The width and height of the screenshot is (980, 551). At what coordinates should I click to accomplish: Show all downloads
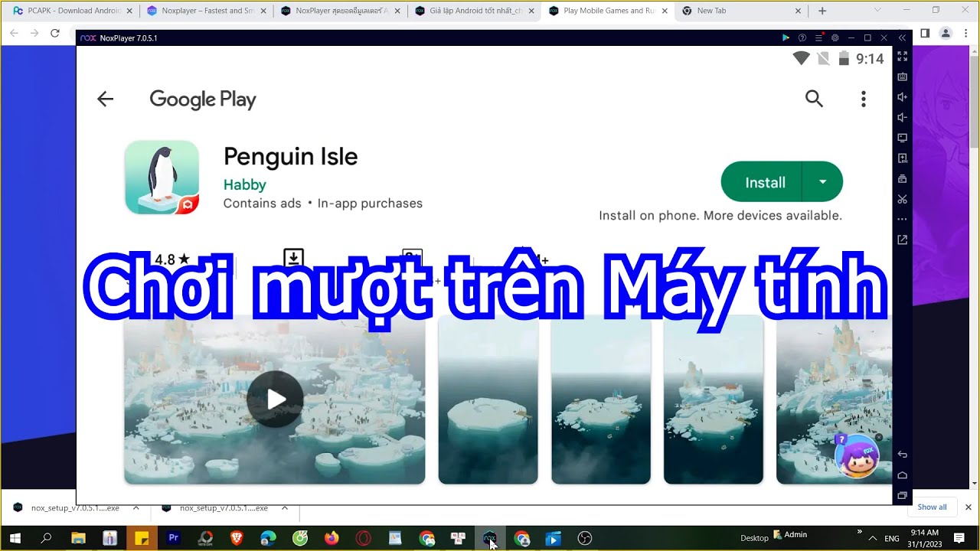pos(932,507)
